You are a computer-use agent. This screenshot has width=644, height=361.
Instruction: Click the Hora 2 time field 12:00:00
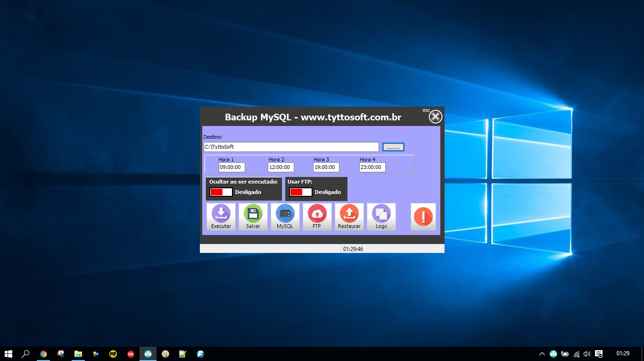pyautogui.click(x=281, y=167)
